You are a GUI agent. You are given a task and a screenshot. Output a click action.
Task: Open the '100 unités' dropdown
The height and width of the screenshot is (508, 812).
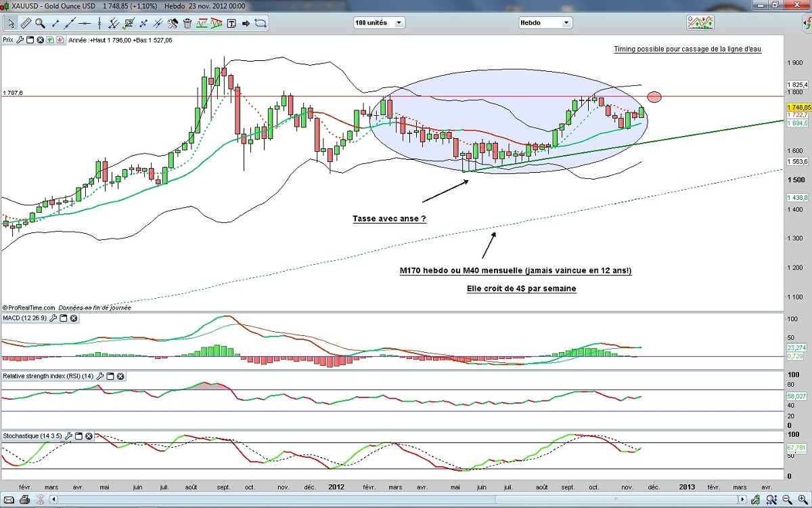(x=379, y=22)
